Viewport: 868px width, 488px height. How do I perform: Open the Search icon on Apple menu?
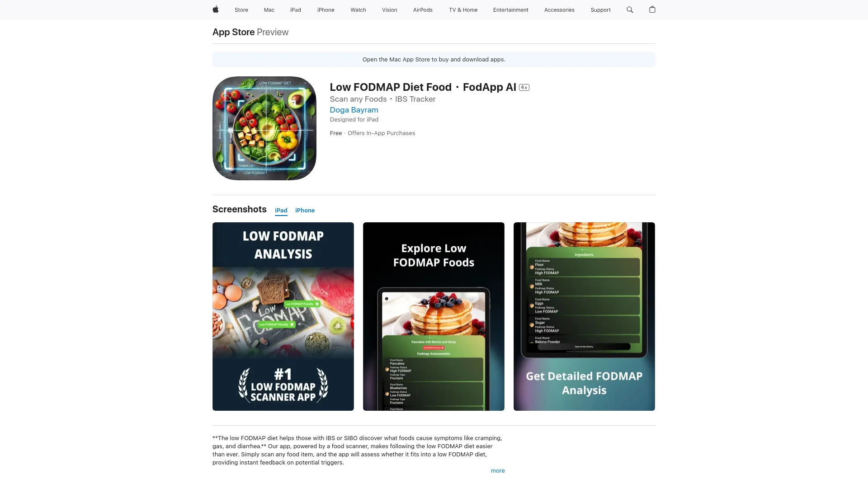click(630, 9)
